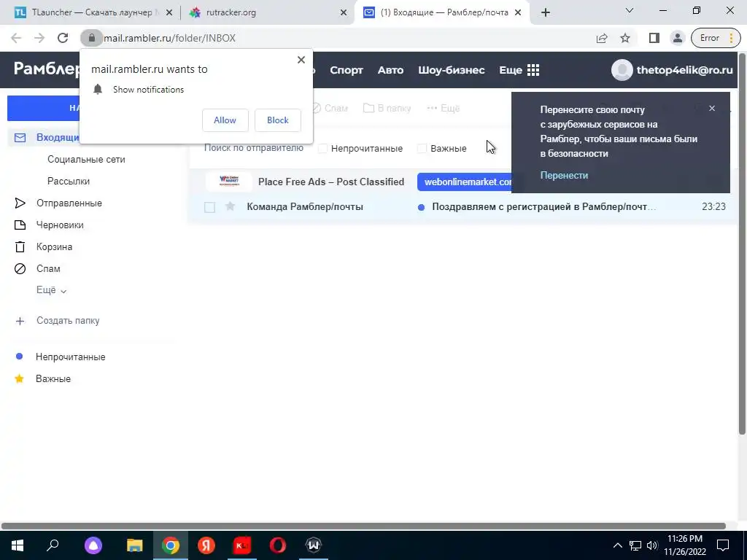Close the TLauncher tab
Viewport: 747px width, 560px height.
[169, 13]
